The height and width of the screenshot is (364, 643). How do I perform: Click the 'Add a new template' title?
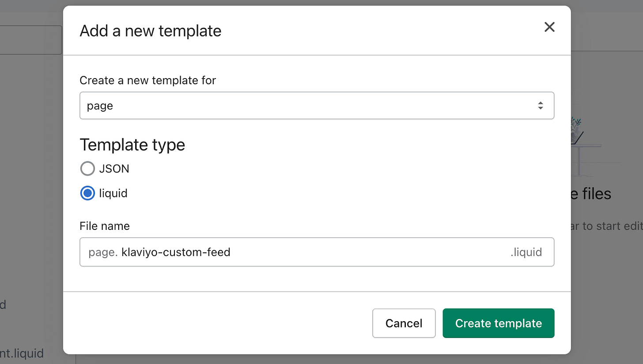pyautogui.click(x=150, y=31)
